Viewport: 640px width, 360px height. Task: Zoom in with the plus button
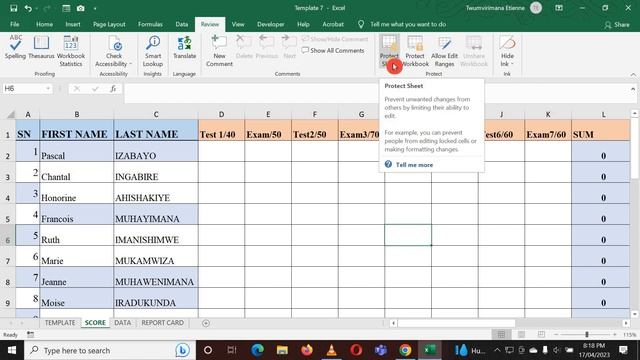[615, 335]
